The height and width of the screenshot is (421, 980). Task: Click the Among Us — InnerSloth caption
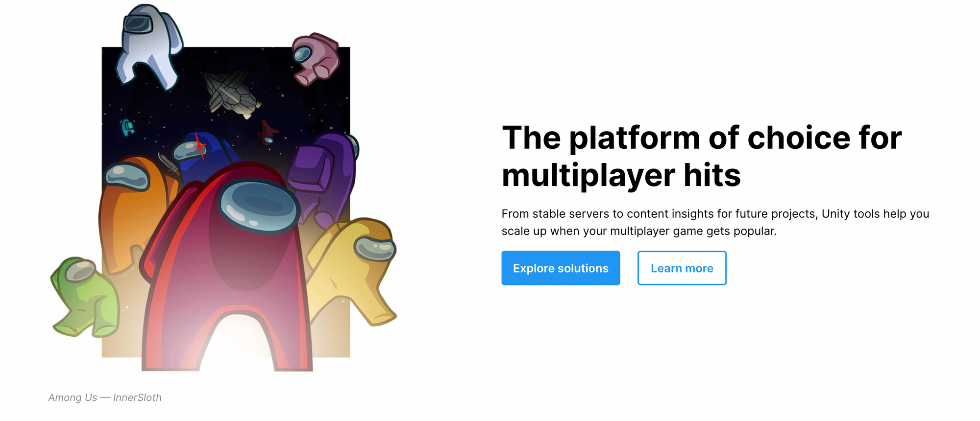pos(105,398)
